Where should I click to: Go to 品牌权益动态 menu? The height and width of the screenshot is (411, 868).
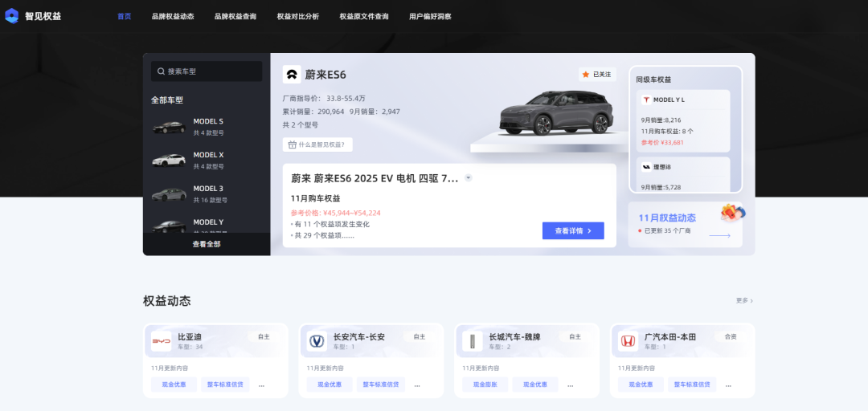pyautogui.click(x=173, y=17)
